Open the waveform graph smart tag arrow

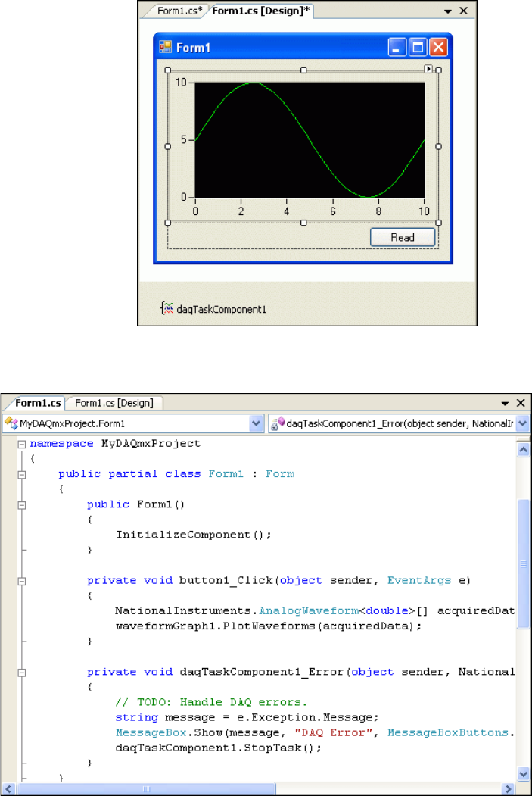click(x=428, y=69)
